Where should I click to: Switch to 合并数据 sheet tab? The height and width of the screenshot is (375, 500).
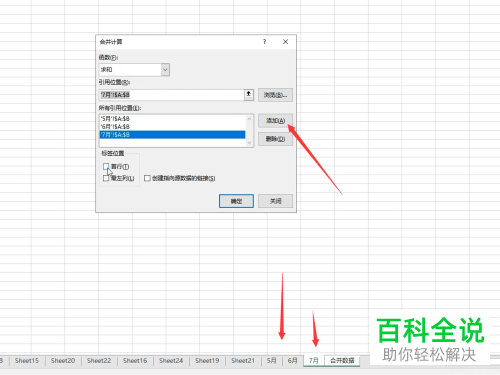pyautogui.click(x=342, y=361)
